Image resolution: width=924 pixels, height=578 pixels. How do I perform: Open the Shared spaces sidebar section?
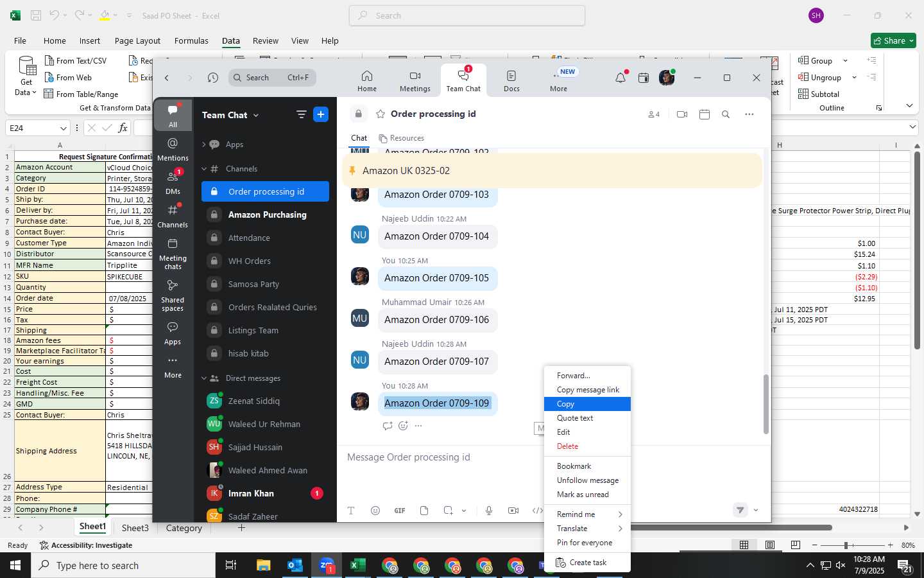click(x=173, y=295)
